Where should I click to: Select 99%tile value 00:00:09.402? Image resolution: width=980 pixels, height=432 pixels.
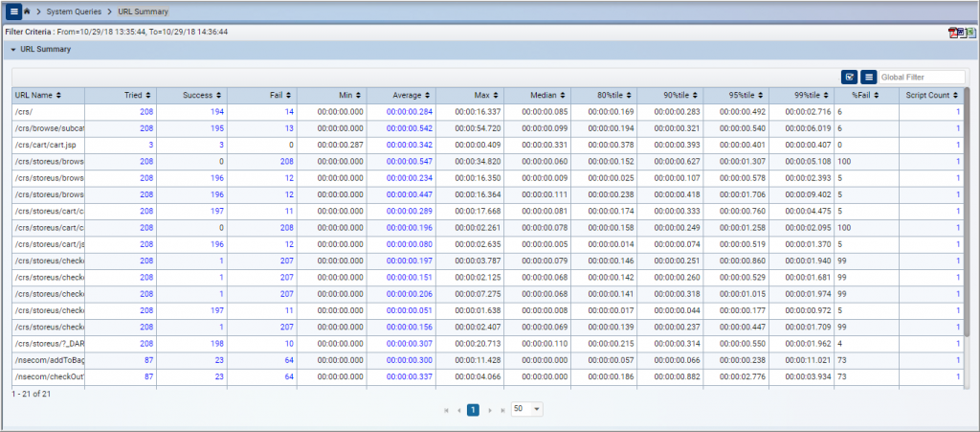[x=808, y=194]
